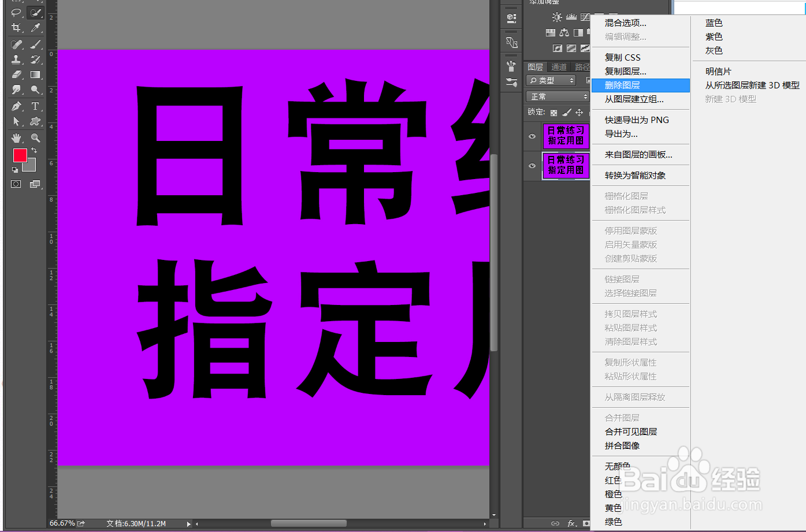This screenshot has width=806, height=532.
Task: Add Color Balance scales adjustment icon
Action: click(x=564, y=33)
